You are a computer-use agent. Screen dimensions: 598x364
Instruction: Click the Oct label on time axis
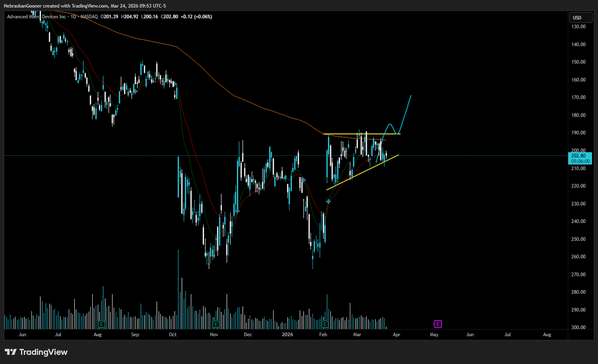coord(173,335)
